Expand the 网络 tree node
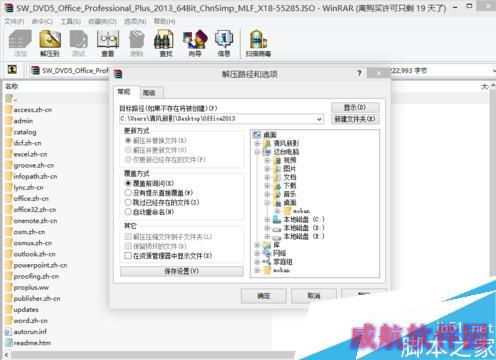This screenshot has height=360, width=496. pos(257,253)
